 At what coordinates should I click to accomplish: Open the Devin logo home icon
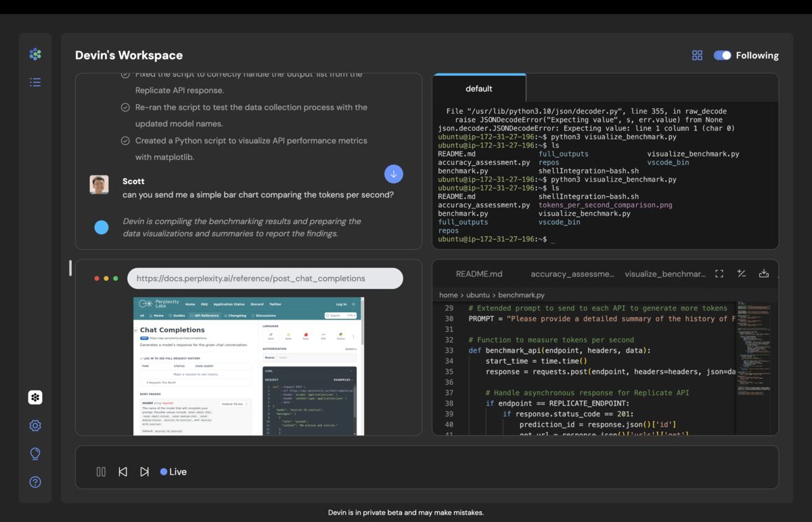tap(35, 53)
